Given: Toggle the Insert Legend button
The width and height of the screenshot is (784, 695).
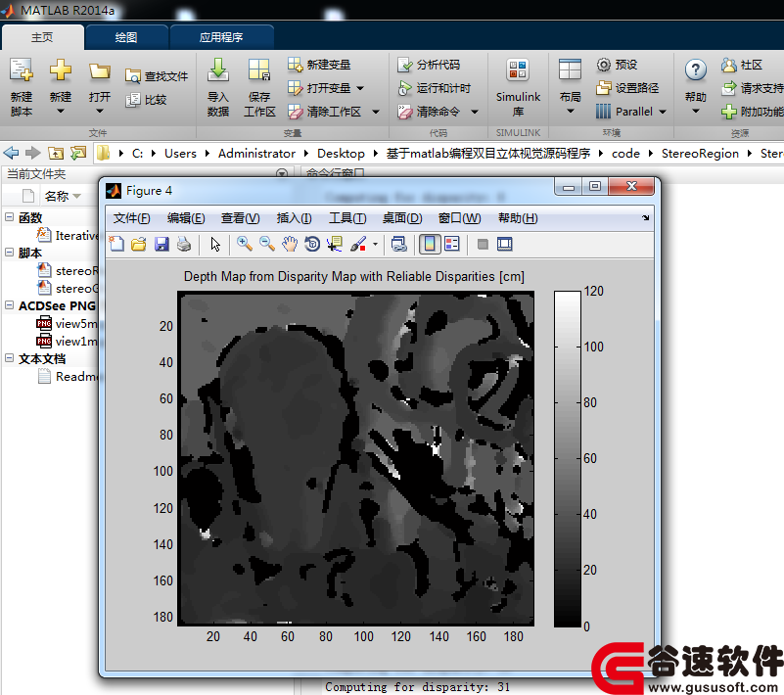Looking at the screenshot, I should [x=452, y=244].
